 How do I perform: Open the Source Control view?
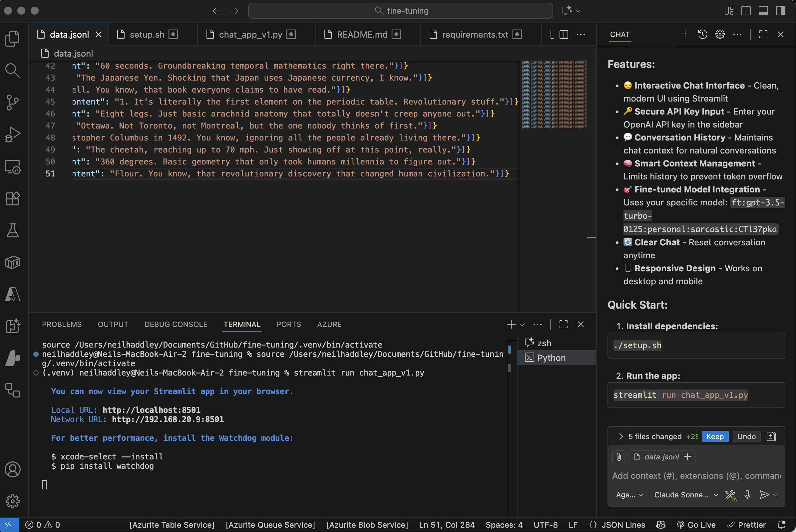pos(13,102)
